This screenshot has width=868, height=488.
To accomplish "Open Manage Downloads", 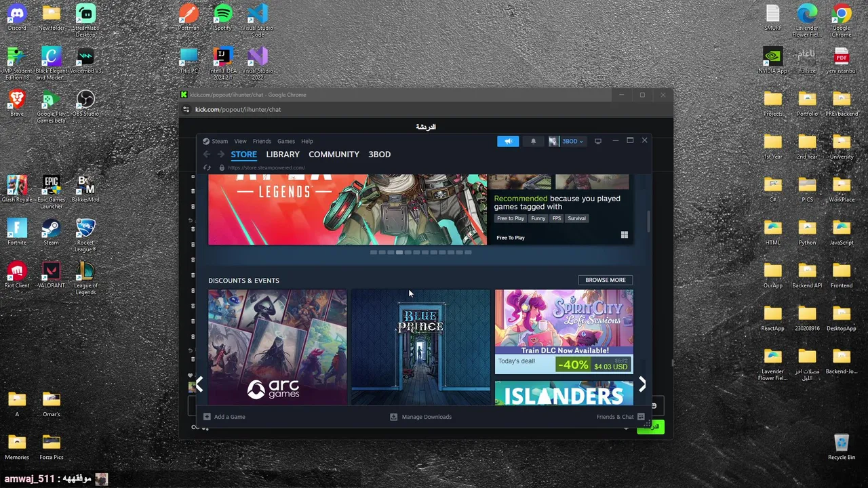I will coord(420,417).
